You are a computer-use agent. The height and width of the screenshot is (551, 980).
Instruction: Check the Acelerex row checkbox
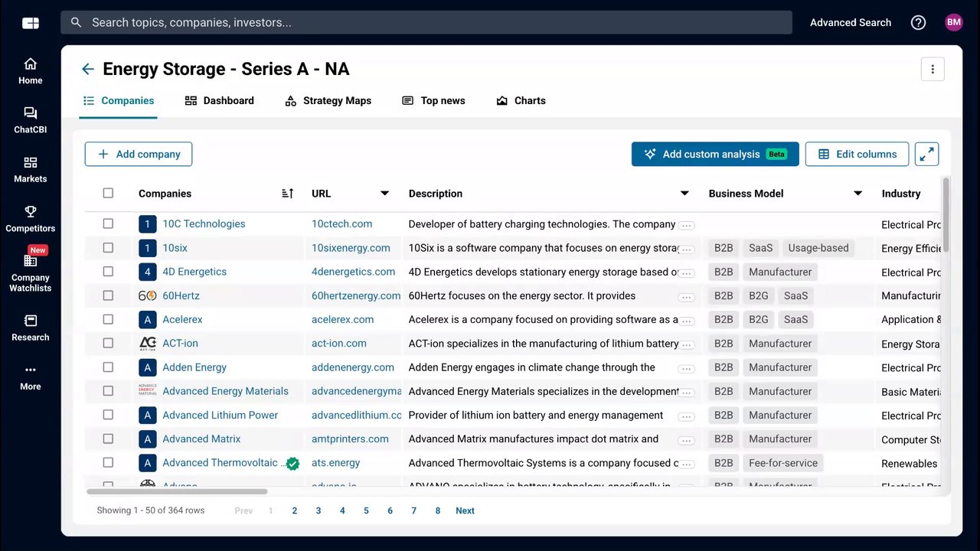point(108,319)
